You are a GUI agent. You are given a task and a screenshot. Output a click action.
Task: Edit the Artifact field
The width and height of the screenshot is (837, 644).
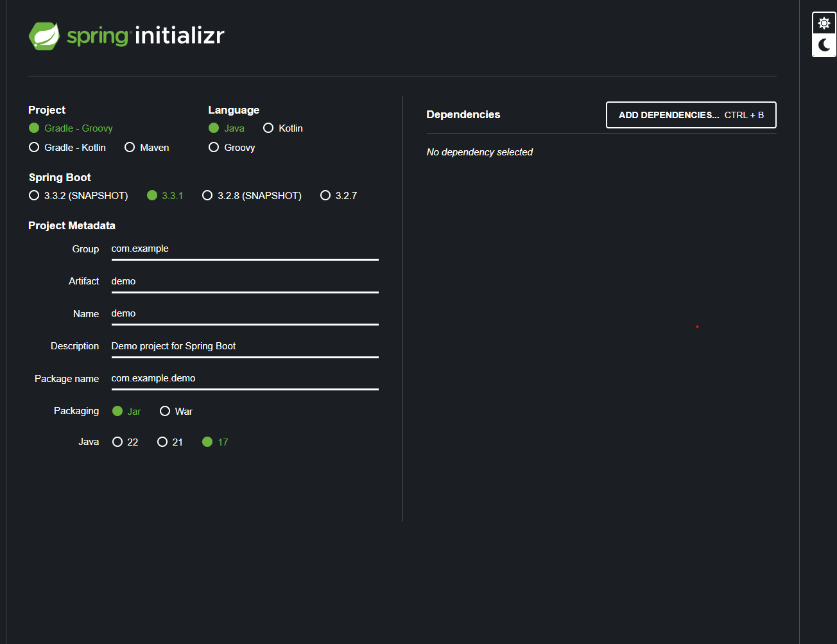(x=245, y=281)
